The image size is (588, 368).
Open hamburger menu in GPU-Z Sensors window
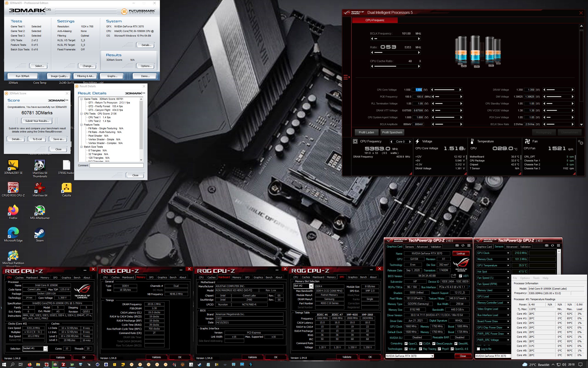pyautogui.click(x=558, y=245)
